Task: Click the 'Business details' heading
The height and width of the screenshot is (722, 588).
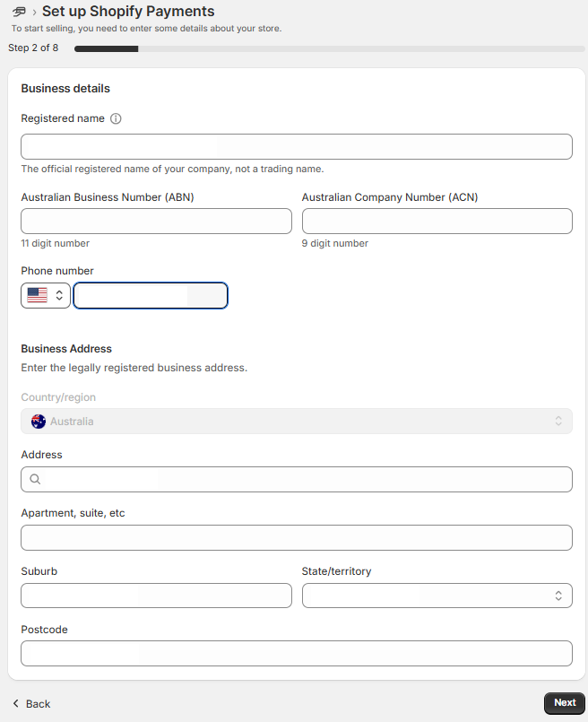Action: tap(65, 89)
